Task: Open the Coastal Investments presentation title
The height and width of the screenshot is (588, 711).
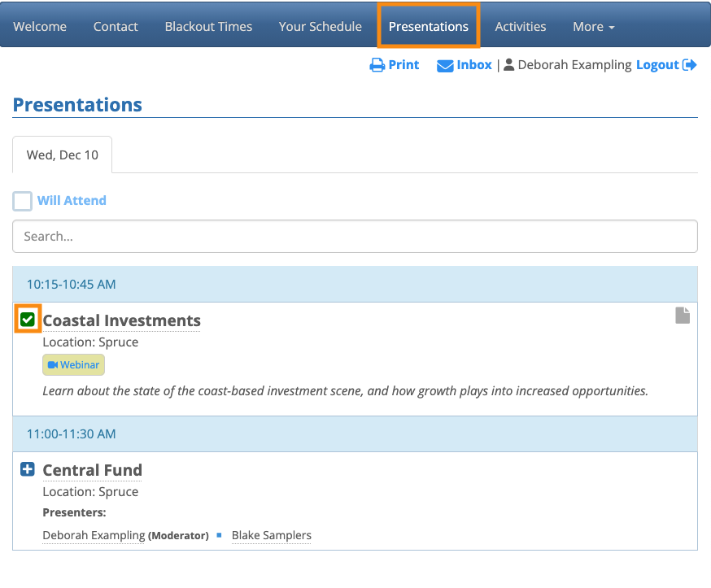Action: pyautogui.click(x=121, y=320)
